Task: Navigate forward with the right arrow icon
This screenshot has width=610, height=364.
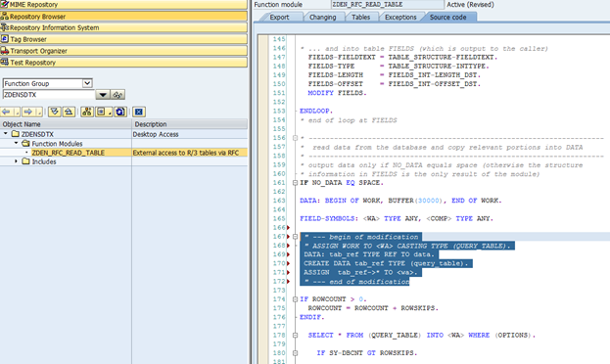Action: click(28, 112)
